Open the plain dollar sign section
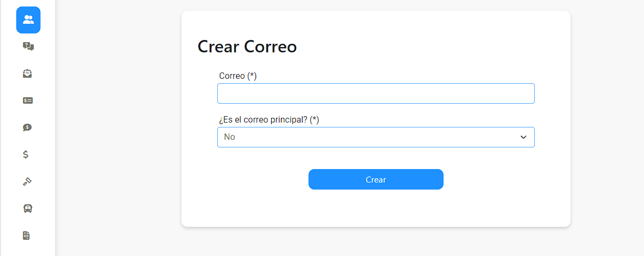Viewport: 644px width, 256px height. (x=25, y=154)
